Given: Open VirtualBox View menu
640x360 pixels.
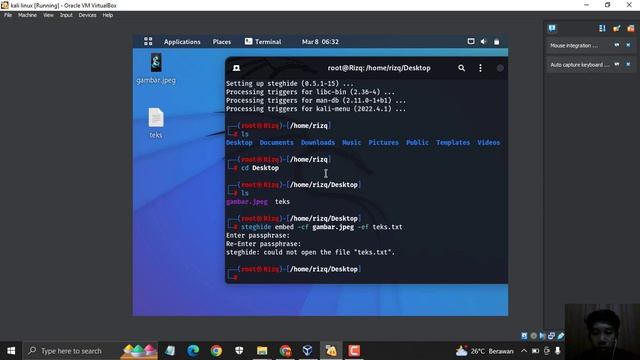Looking at the screenshot, I should (48, 15).
